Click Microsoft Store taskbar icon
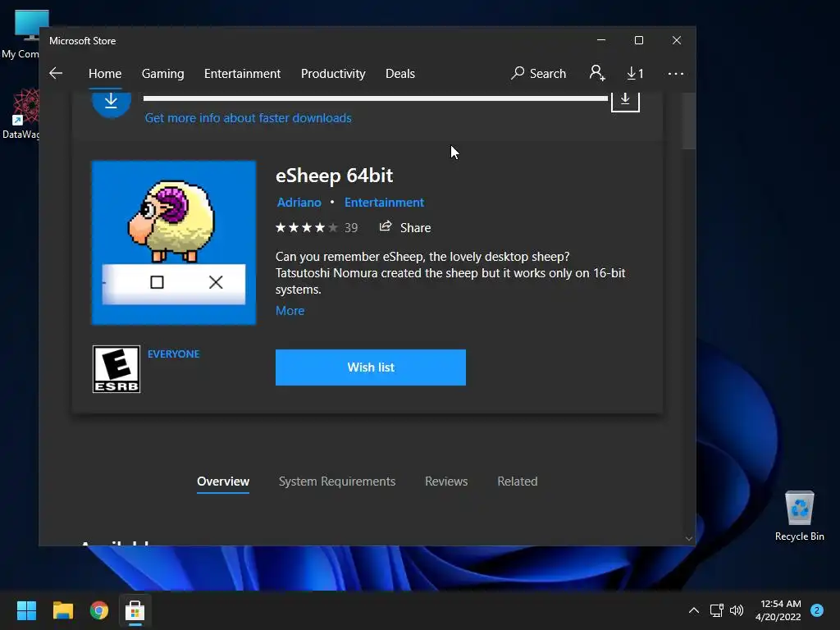 pyautogui.click(x=135, y=610)
